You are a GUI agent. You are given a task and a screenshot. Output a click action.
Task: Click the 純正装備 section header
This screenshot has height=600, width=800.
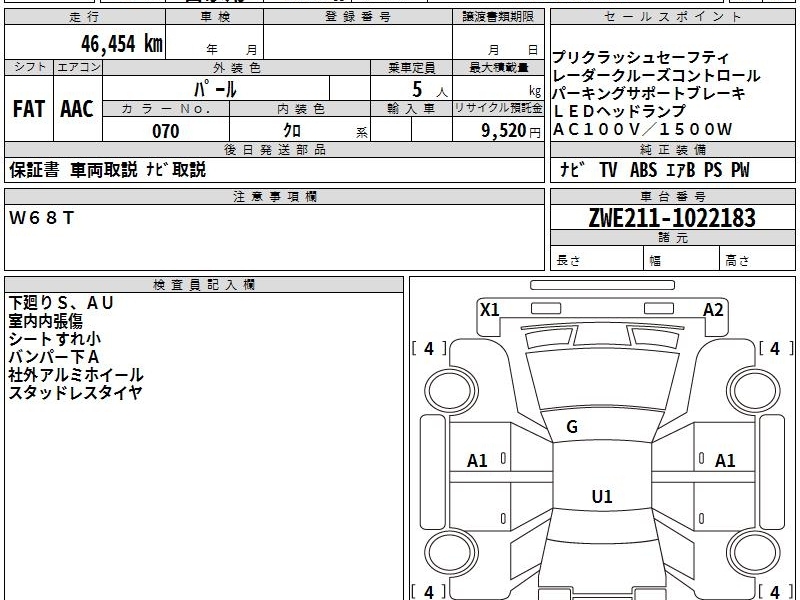tap(672, 150)
